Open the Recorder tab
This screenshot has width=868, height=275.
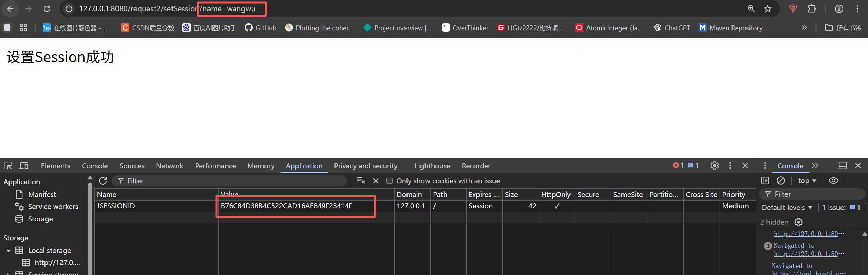476,166
